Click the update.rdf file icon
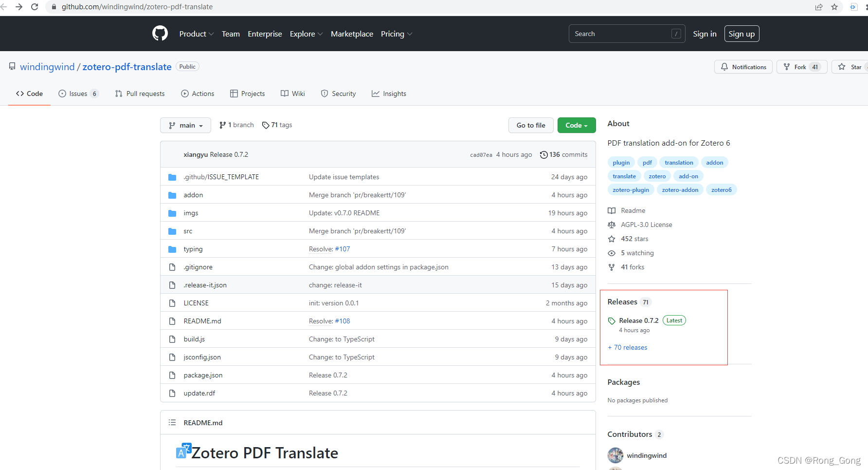This screenshot has width=868, height=470. pyautogui.click(x=172, y=393)
